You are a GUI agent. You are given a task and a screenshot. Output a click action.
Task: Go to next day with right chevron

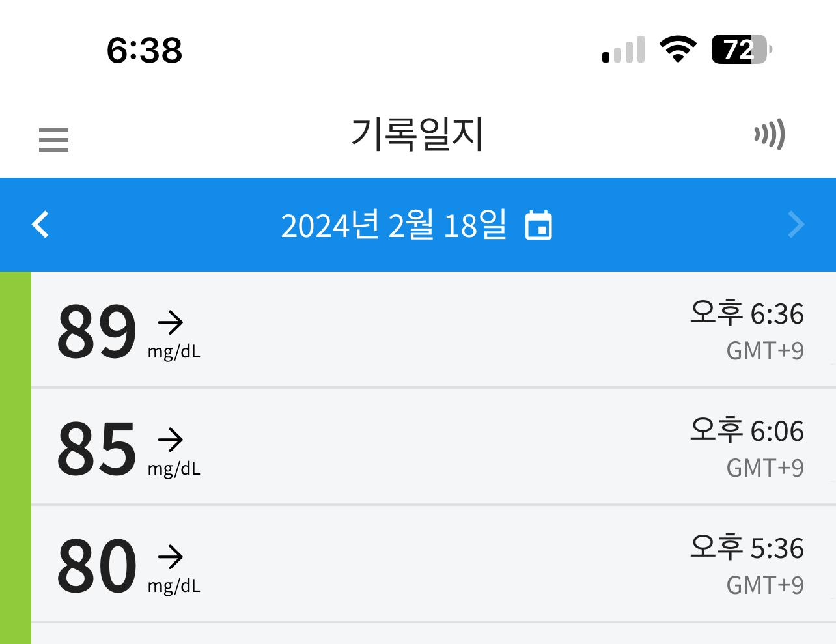pos(796,225)
